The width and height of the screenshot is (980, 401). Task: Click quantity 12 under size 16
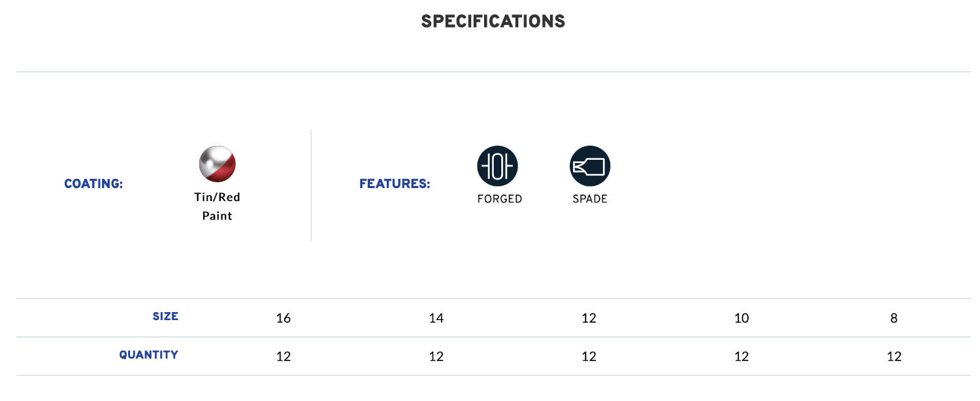click(284, 357)
